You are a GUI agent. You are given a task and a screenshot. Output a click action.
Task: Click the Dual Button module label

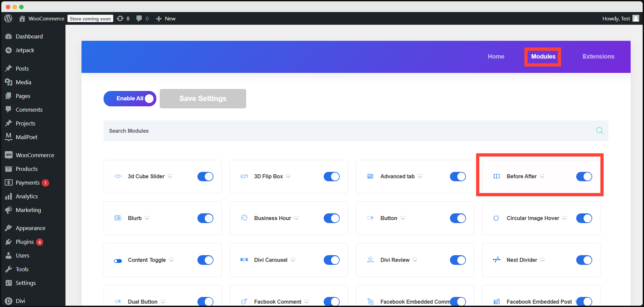[143, 302]
